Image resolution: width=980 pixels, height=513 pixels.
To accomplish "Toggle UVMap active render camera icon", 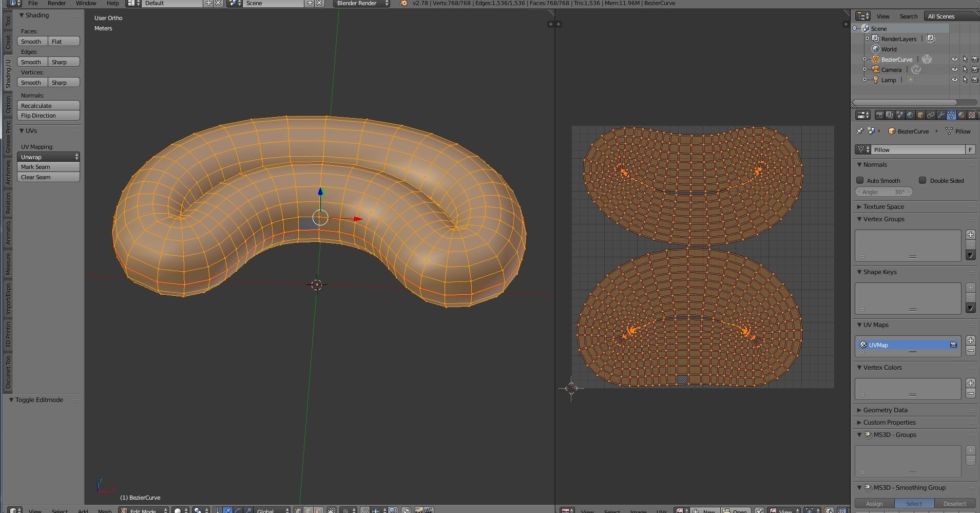I will [x=953, y=345].
